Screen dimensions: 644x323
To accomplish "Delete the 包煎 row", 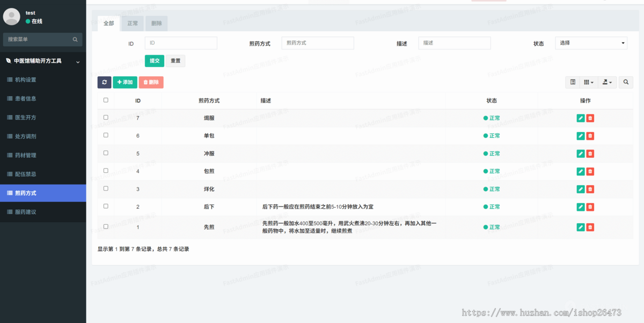I will tap(590, 171).
